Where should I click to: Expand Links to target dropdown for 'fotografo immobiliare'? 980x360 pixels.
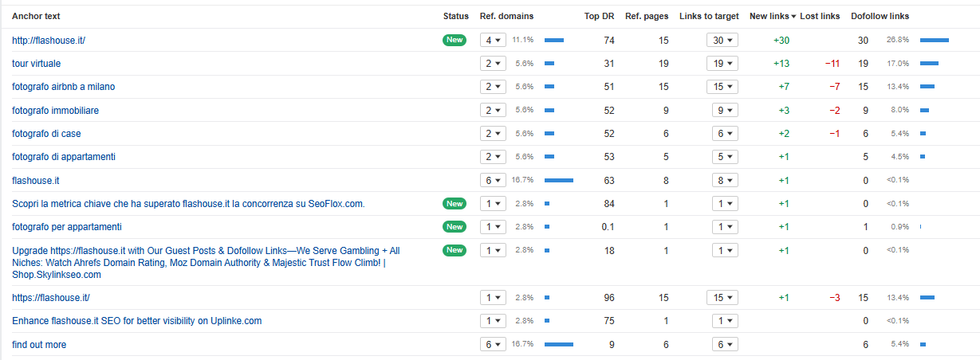click(722, 111)
